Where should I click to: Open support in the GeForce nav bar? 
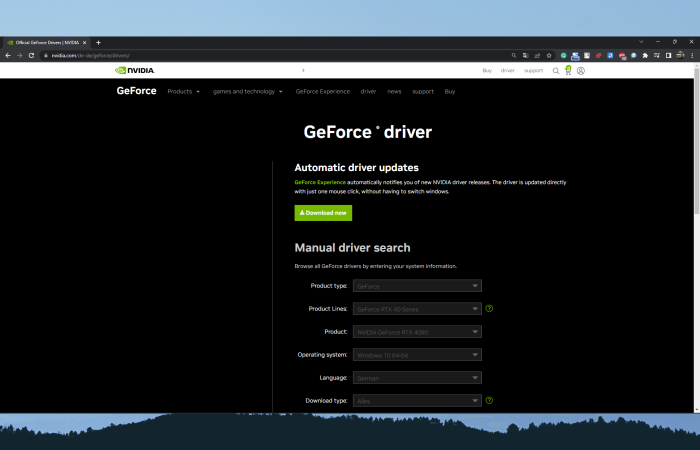coord(423,92)
